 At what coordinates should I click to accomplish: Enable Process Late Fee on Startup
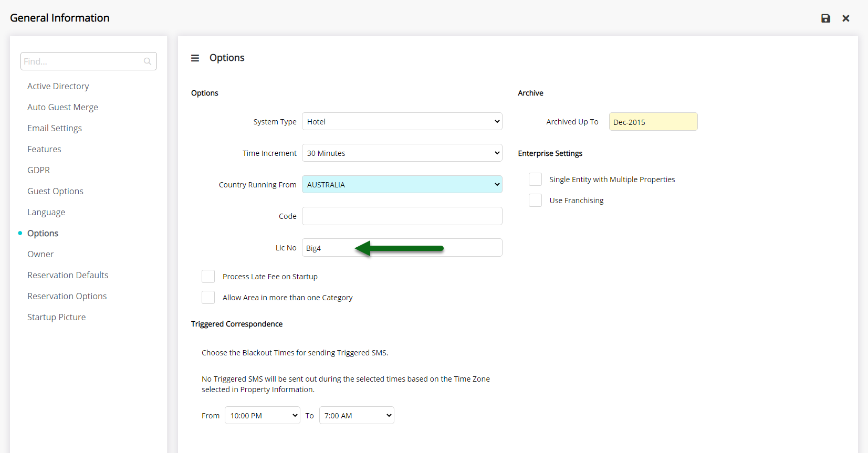click(208, 277)
